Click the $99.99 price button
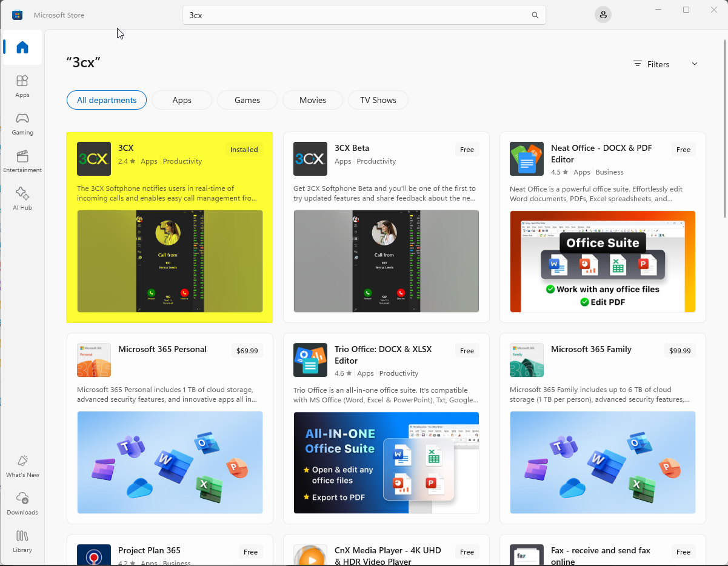This screenshot has width=728, height=566. tap(680, 351)
